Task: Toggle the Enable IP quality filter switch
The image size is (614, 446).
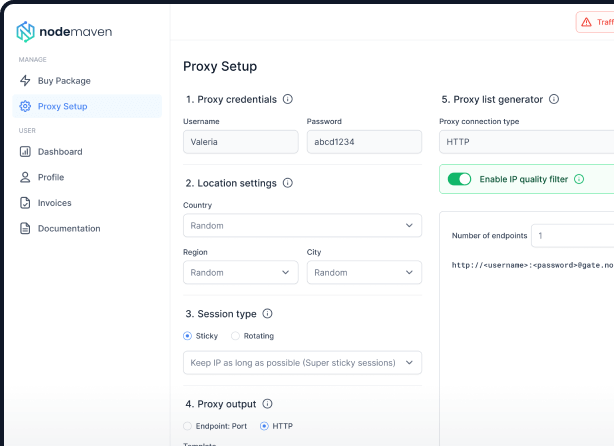Action: (x=459, y=179)
